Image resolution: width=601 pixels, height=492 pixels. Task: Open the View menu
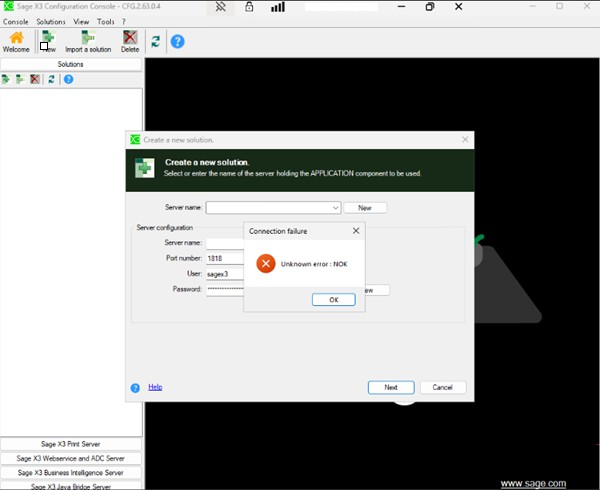[x=81, y=22]
